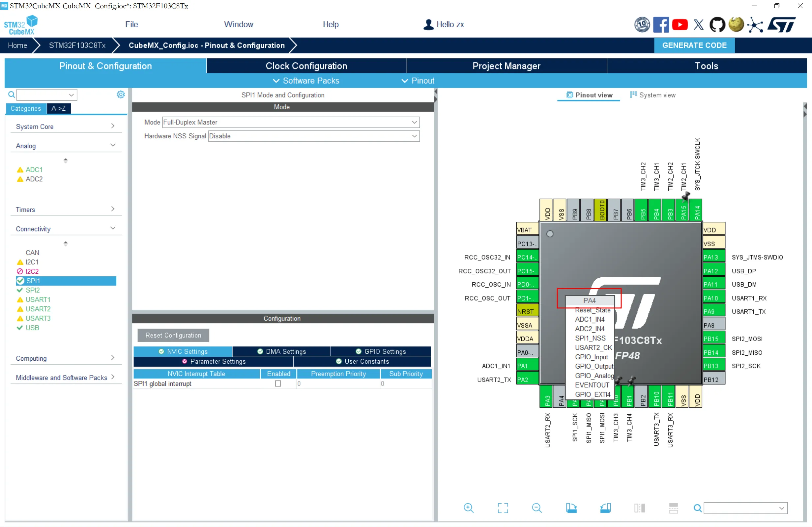Click the globe wiki icon in the header
This screenshot has height=527, width=812.
pyautogui.click(x=736, y=25)
